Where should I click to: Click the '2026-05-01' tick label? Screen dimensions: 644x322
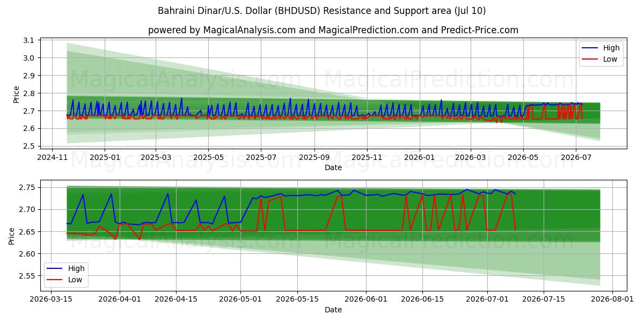[240, 299]
